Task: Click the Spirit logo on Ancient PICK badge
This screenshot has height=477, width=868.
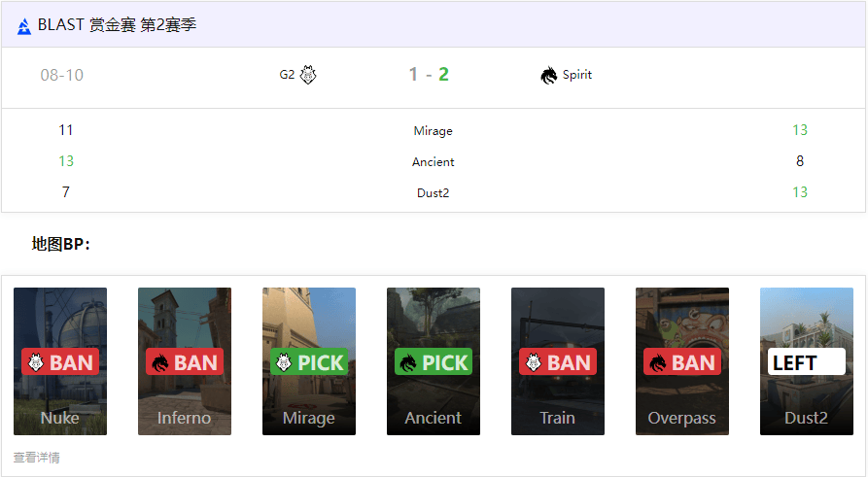Action: (408, 363)
